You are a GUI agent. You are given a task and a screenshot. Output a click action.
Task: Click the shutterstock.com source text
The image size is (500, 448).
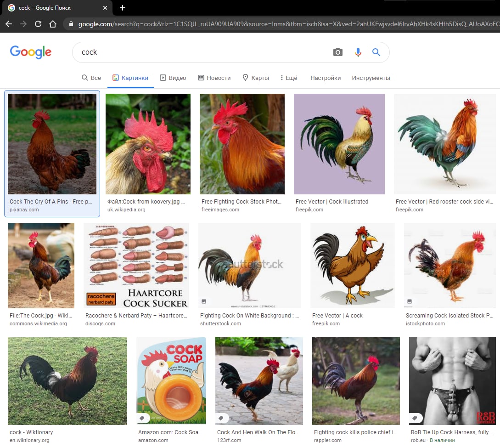[220, 323]
